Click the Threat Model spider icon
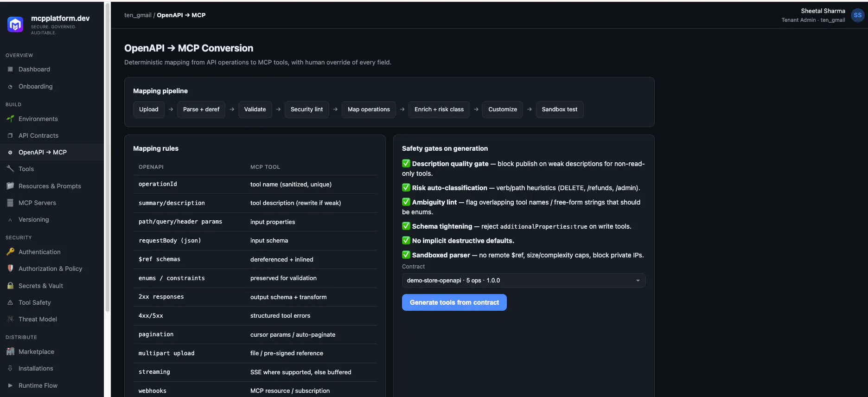Image resolution: width=868 pixels, height=397 pixels. click(10, 319)
